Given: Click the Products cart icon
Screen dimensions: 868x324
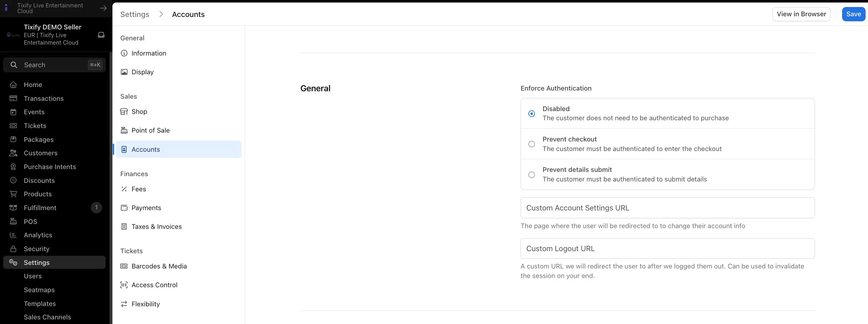Looking at the screenshot, I should 13,194.
